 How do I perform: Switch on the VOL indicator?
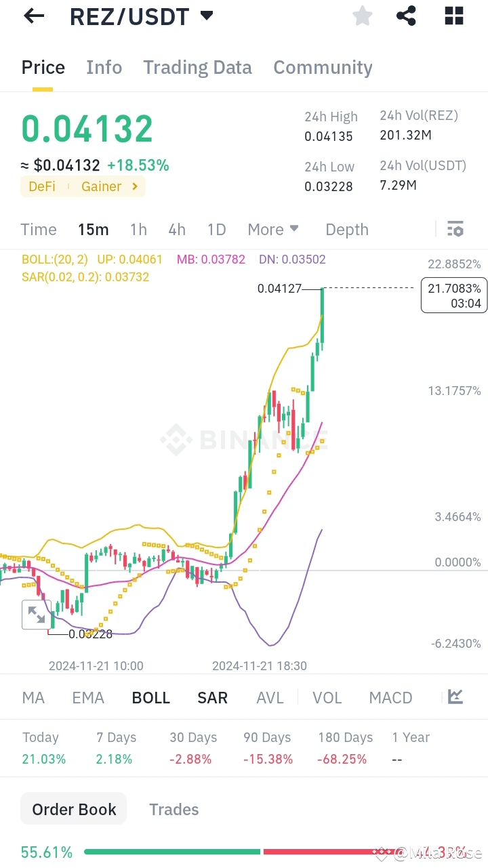[x=327, y=697]
